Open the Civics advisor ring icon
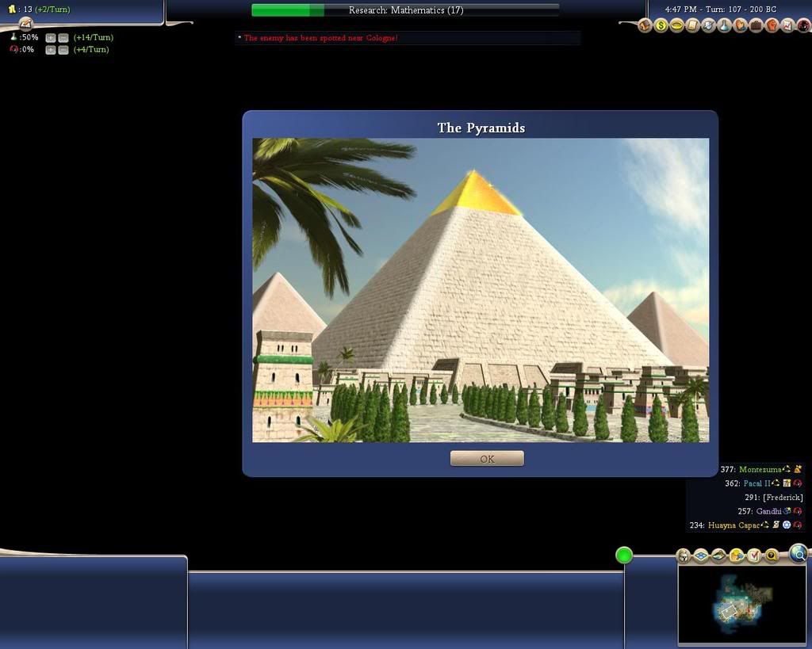812x649 pixels. click(677, 25)
